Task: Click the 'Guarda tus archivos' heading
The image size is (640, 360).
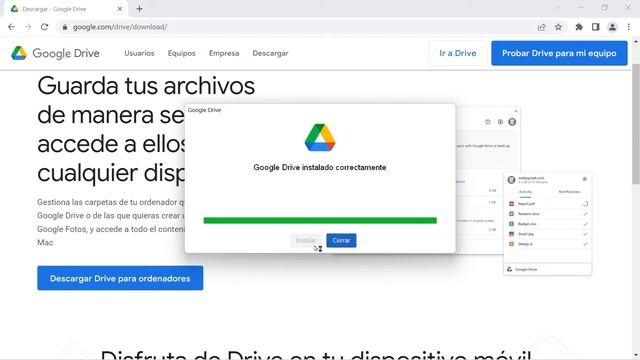Action: click(x=146, y=85)
